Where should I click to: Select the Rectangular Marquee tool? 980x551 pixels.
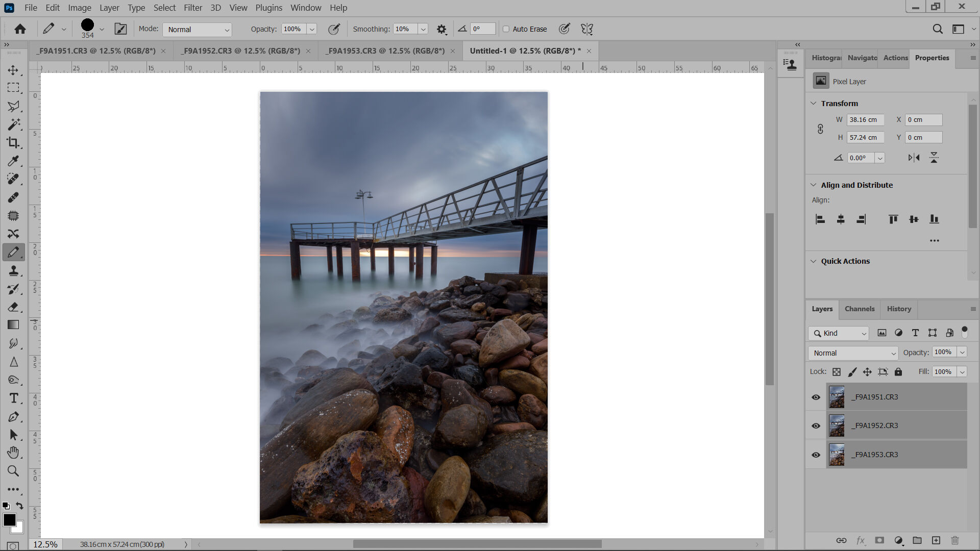pyautogui.click(x=13, y=88)
